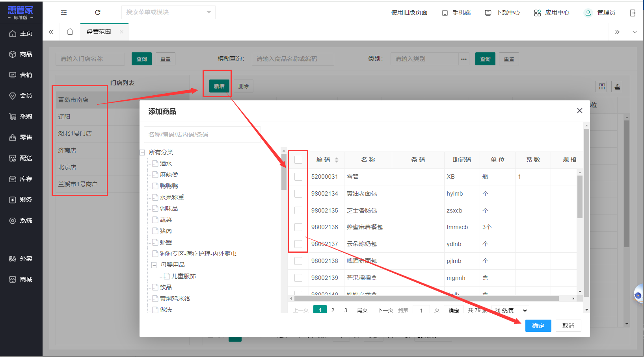The height and width of the screenshot is (357, 644).
Task: Collapse the 母婴用品 tree node
Action: 154,265
